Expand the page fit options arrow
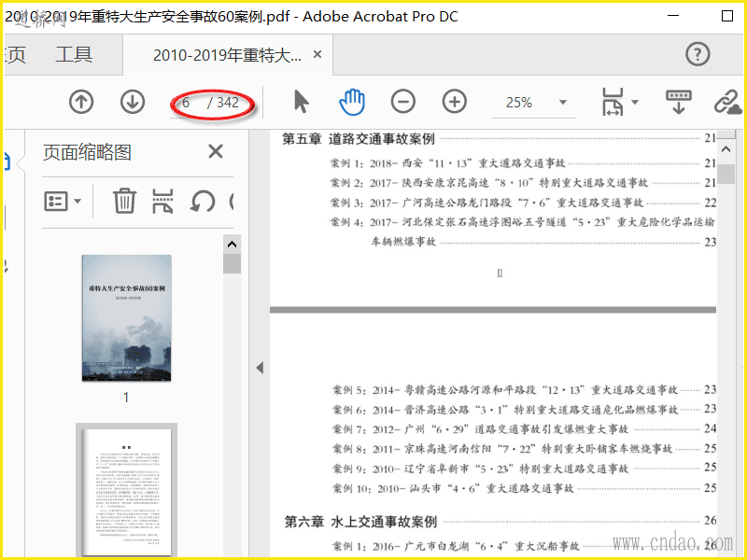 635,102
